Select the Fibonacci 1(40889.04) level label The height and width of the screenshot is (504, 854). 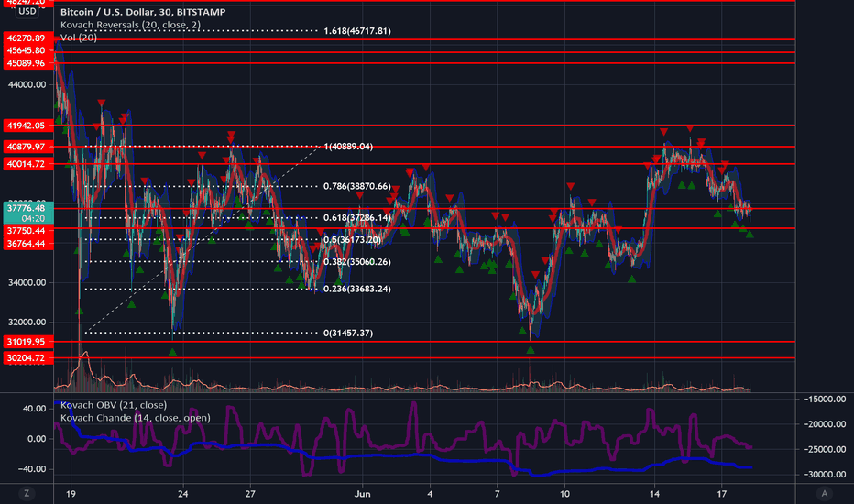click(348, 147)
